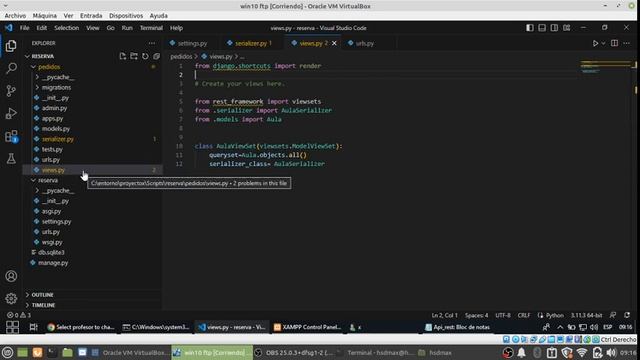The height and width of the screenshot is (360, 640).
Task: Open Run and Debug view
Action: pyautogui.click(x=11, y=113)
